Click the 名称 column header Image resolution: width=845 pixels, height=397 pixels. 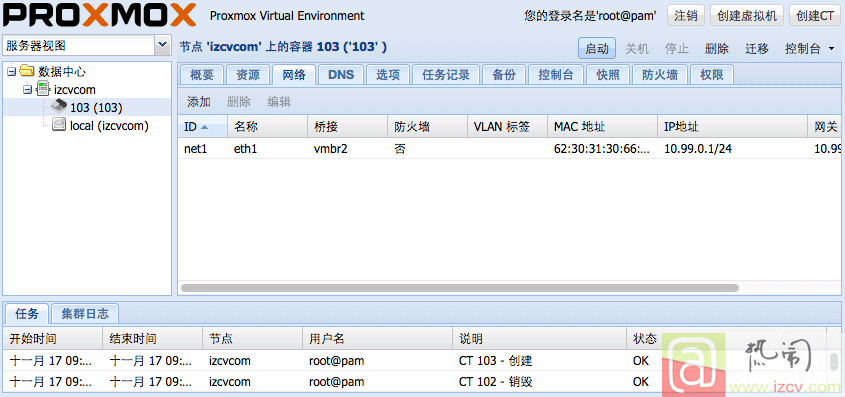(267, 127)
